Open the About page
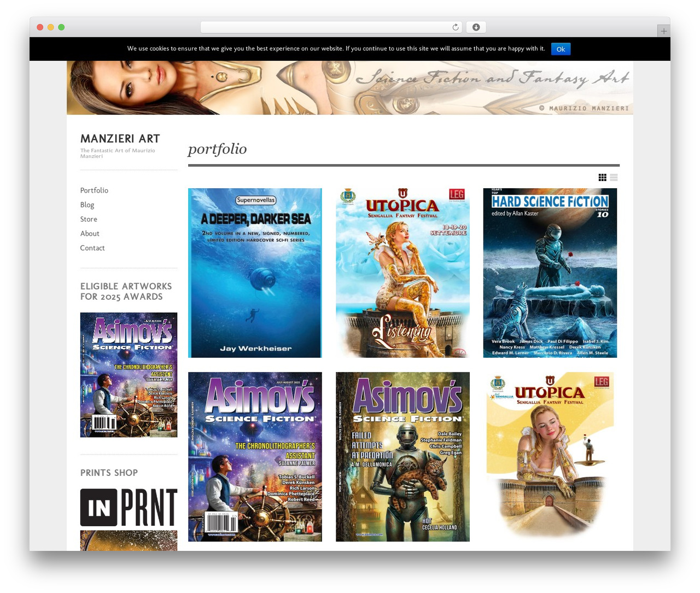Image resolution: width=700 pixels, height=593 pixels. click(90, 234)
